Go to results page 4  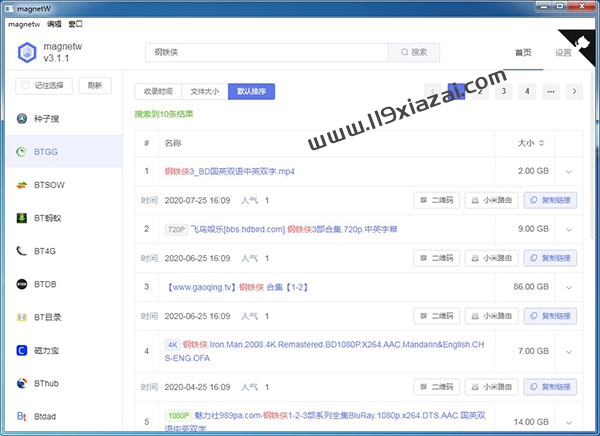click(527, 91)
